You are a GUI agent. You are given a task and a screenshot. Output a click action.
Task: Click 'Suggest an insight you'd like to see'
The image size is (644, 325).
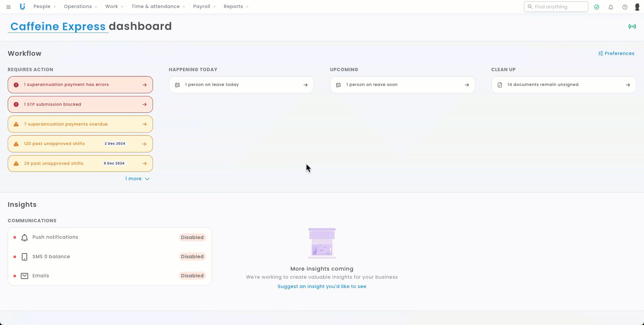(x=322, y=286)
